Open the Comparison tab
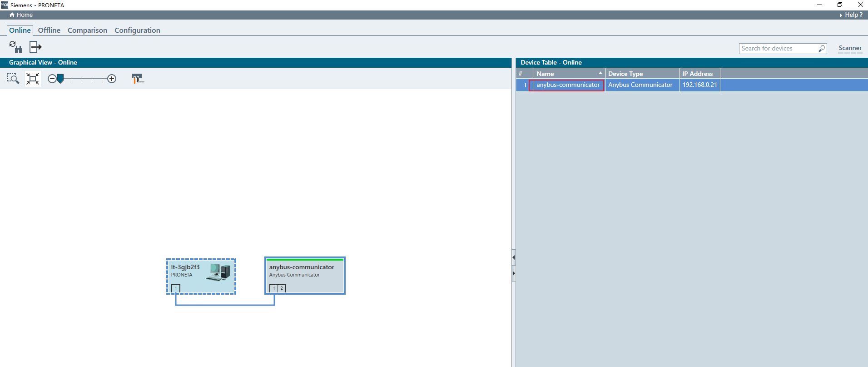This screenshot has height=367, width=868. 87,30
